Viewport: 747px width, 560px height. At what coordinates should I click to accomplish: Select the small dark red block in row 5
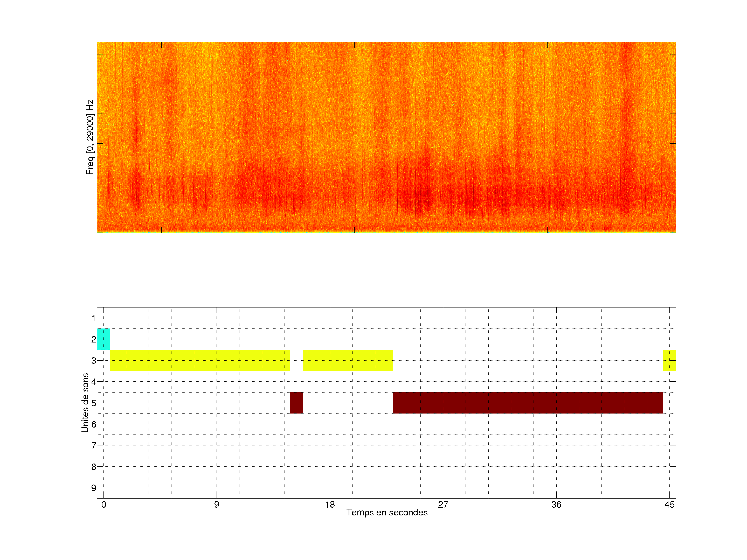[296, 403]
